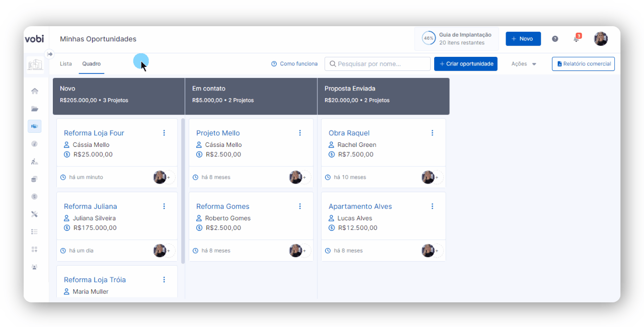The width and height of the screenshot is (644, 327).
Task: Click the folder icon in sidebar
Action: pos(35,109)
